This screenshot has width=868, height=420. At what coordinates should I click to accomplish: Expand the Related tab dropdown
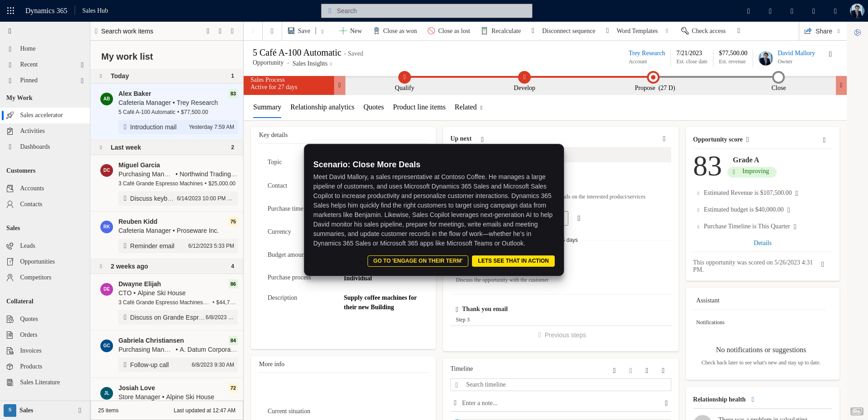(469, 107)
